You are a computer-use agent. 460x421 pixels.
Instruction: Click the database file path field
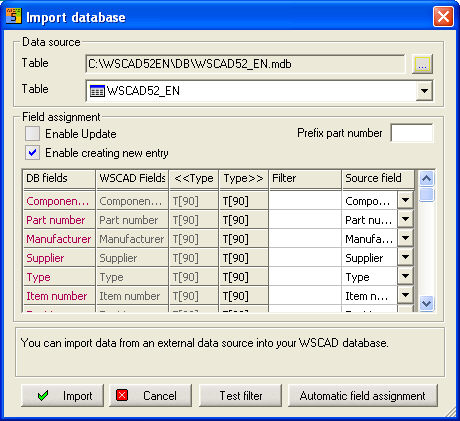pos(245,64)
